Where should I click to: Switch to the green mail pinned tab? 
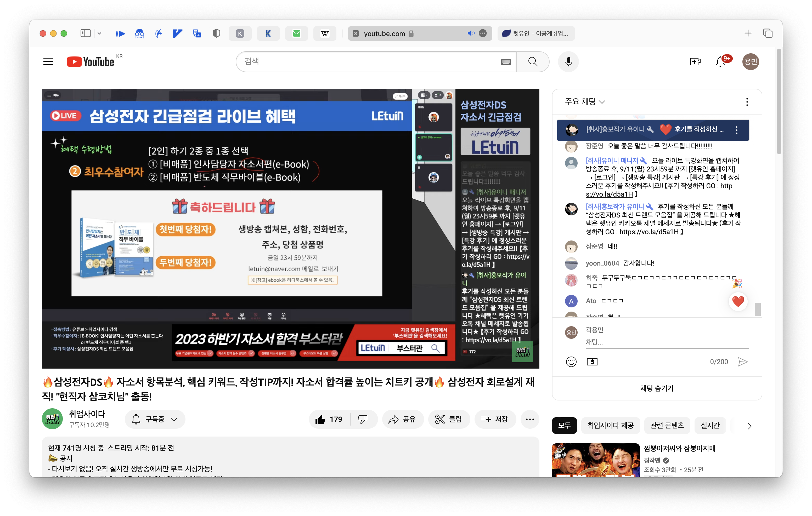click(x=296, y=33)
